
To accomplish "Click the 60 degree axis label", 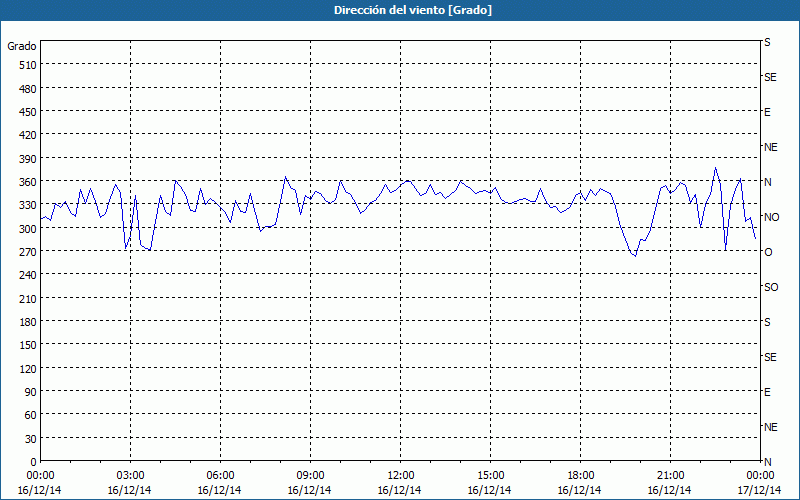I will [31, 415].
